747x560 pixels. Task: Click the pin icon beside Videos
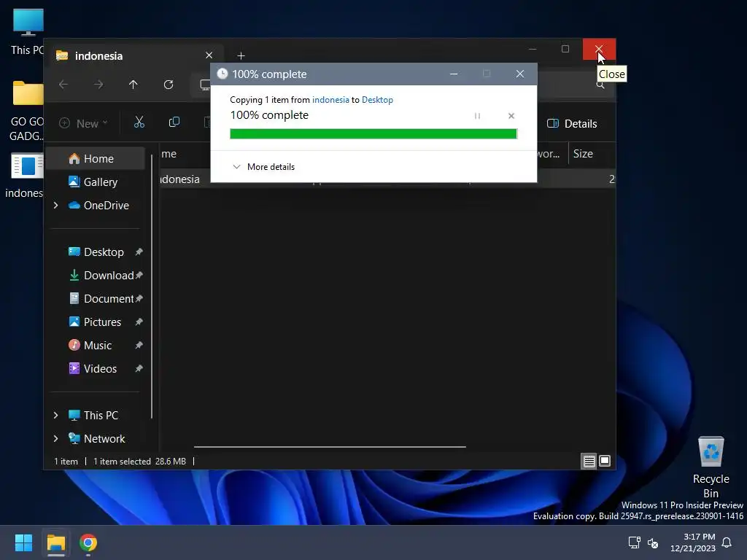(x=139, y=368)
